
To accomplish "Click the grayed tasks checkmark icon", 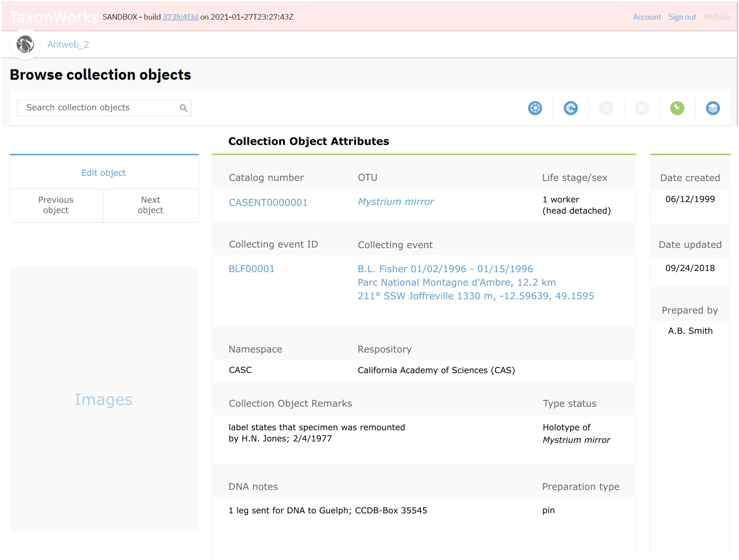I will (x=606, y=108).
